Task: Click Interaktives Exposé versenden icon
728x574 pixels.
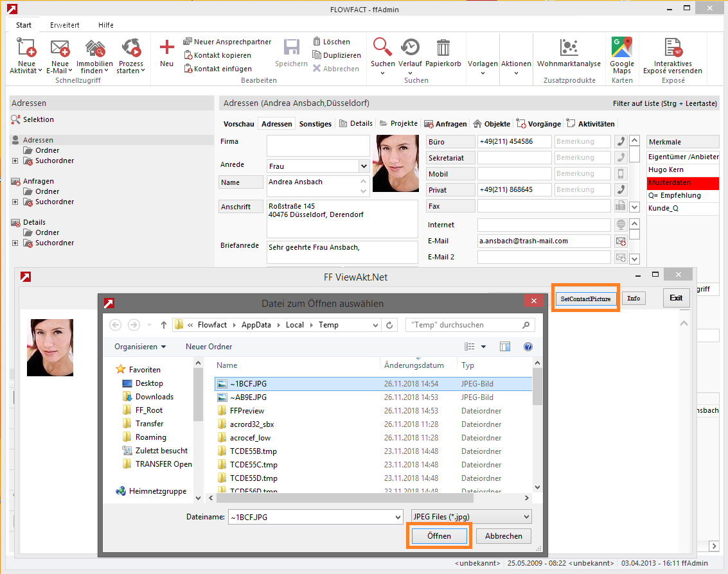Action: coord(673,48)
